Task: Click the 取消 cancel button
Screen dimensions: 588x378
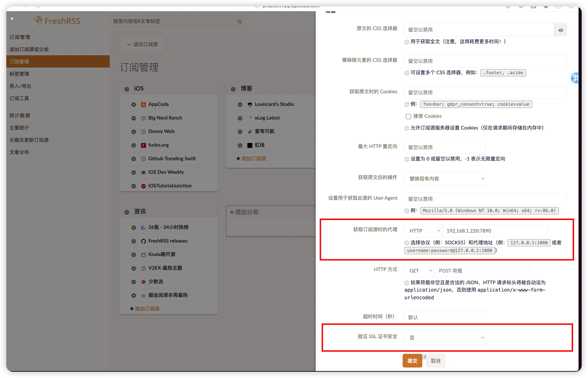Action: click(435, 360)
